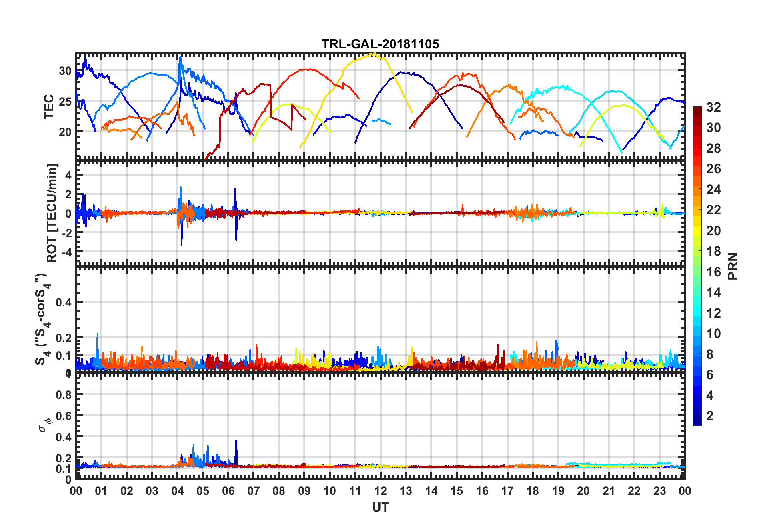The height and width of the screenshot is (532, 761).
Task: Click the "-2" tick on the ROT axis
Action: coord(66,233)
